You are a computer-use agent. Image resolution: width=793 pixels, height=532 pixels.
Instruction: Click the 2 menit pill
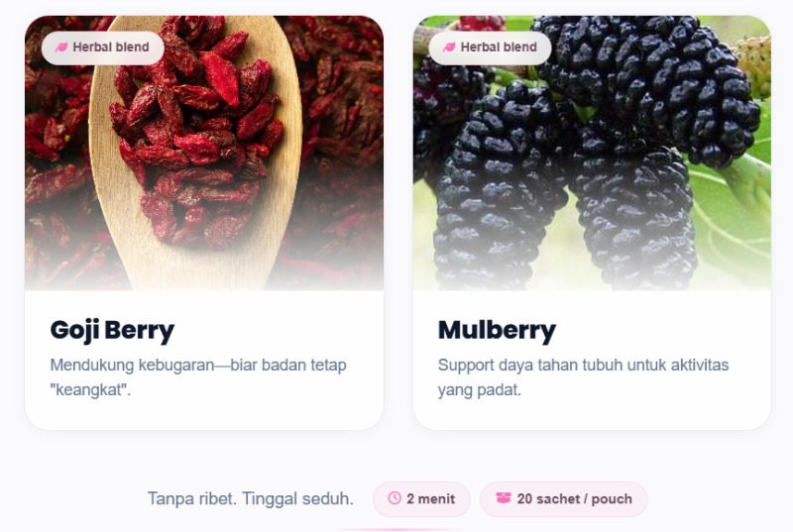point(422,499)
